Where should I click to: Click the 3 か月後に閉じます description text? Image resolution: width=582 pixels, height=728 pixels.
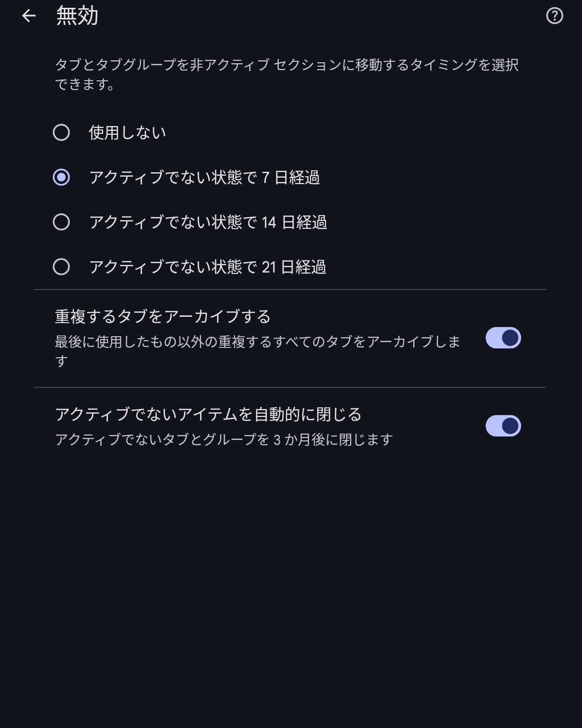(224, 440)
